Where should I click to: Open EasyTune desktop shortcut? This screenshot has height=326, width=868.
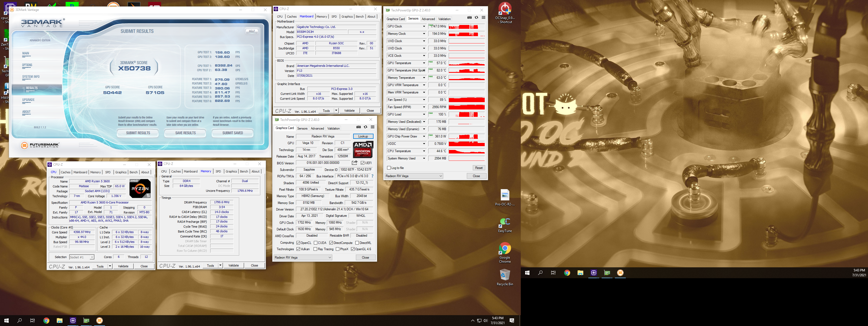(505, 225)
